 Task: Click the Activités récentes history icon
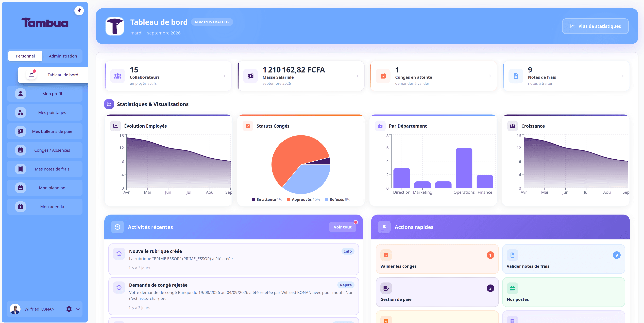point(117,227)
